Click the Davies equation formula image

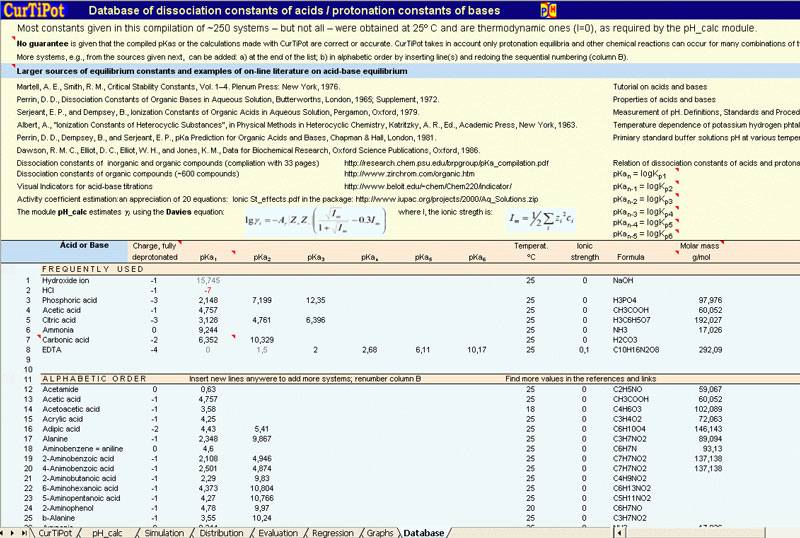pos(316,221)
